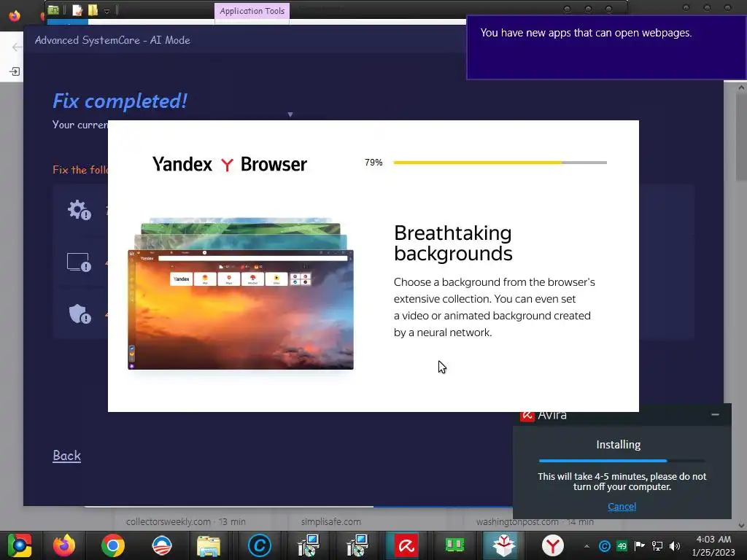Click the simplisafe.com link
Image resolution: width=747 pixels, height=560 pixels.
coord(330,521)
